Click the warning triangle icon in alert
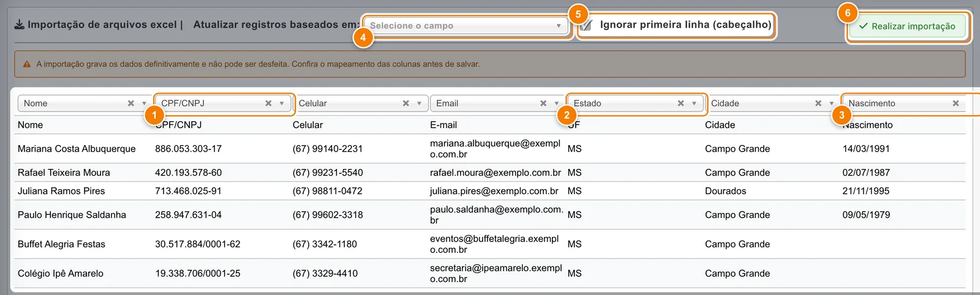980x295 pixels. click(x=27, y=64)
